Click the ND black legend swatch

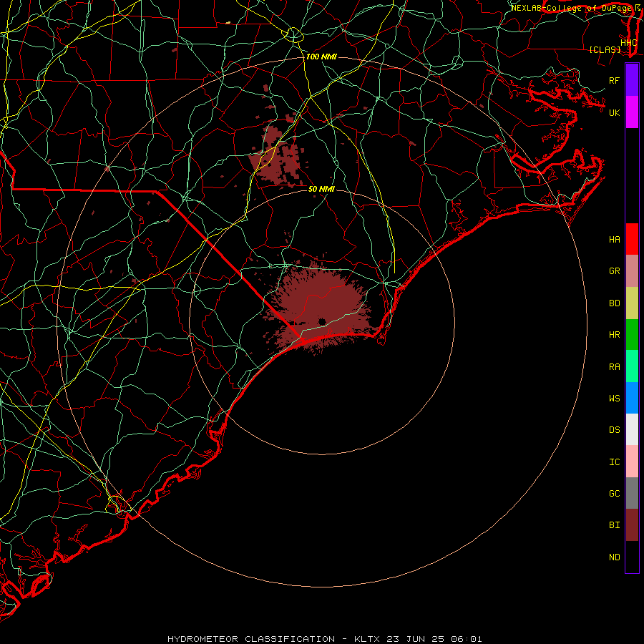(x=632, y=557)
